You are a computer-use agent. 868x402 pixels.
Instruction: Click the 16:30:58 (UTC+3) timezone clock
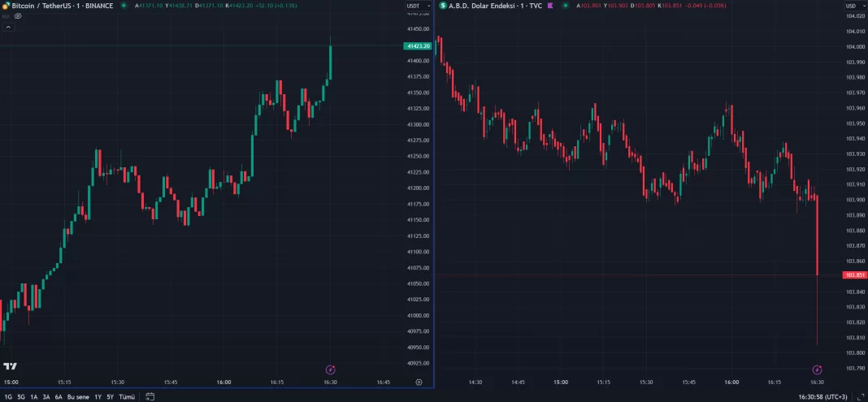pos(821,397)
